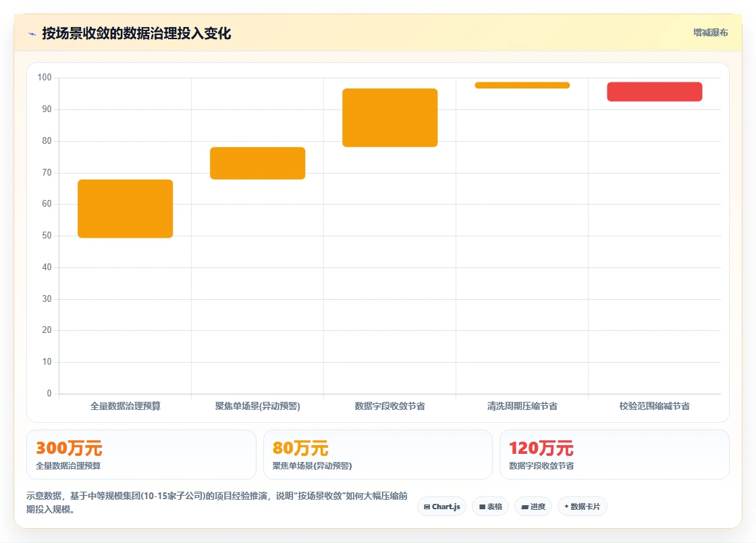This screenshot has width=756, height=543.
Task: Select the 表格 tag chip
Action: [x=490, y=507]
